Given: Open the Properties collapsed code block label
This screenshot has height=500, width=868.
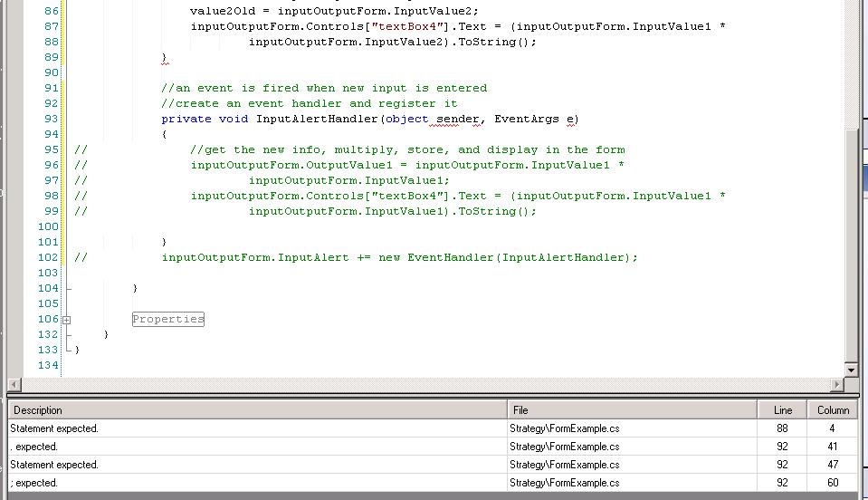Looking at the screenshot, I should click(168, 319).
